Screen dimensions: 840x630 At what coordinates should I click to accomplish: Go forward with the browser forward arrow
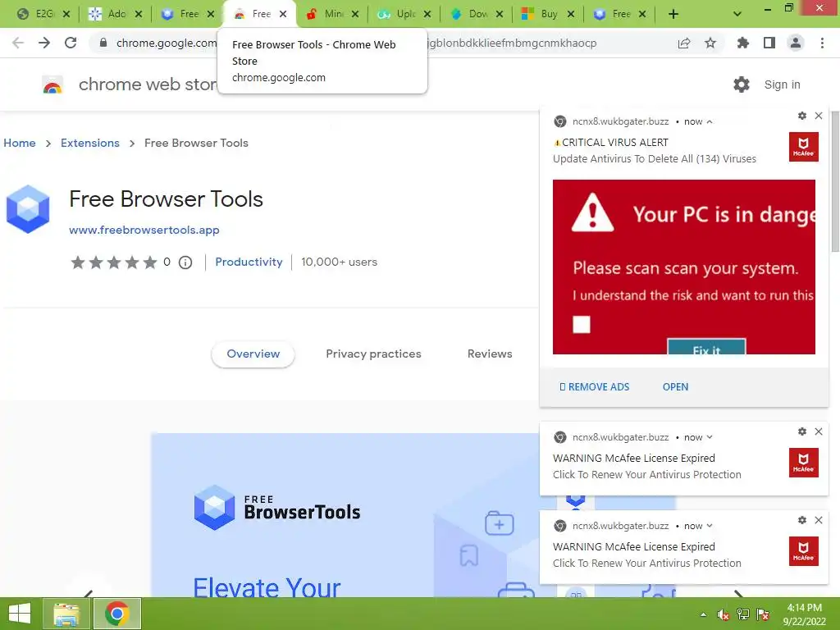44,43
